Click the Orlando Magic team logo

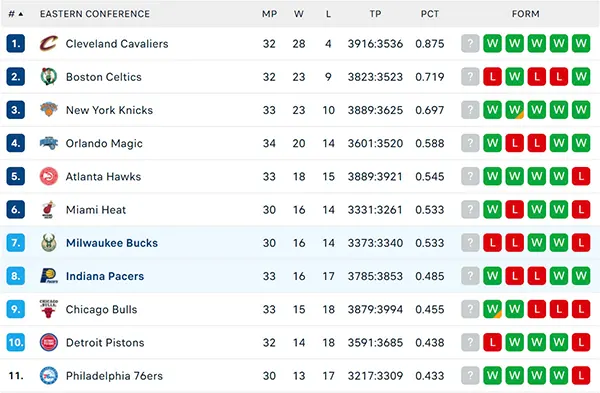(x=49, y=143)
